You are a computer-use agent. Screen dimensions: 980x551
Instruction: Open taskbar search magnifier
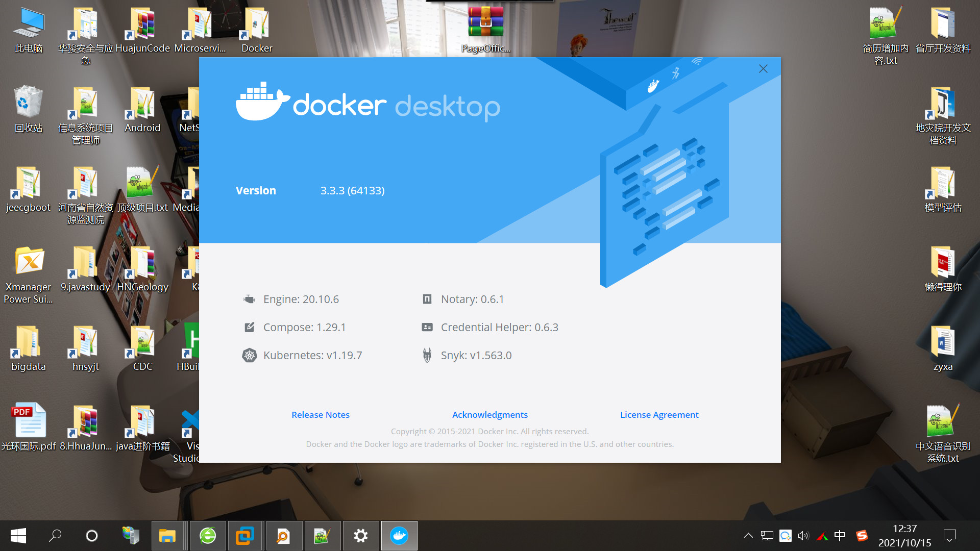pos(55,536)
